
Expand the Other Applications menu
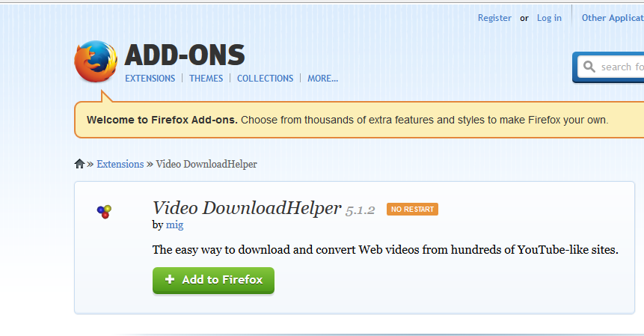click(613, 18)
